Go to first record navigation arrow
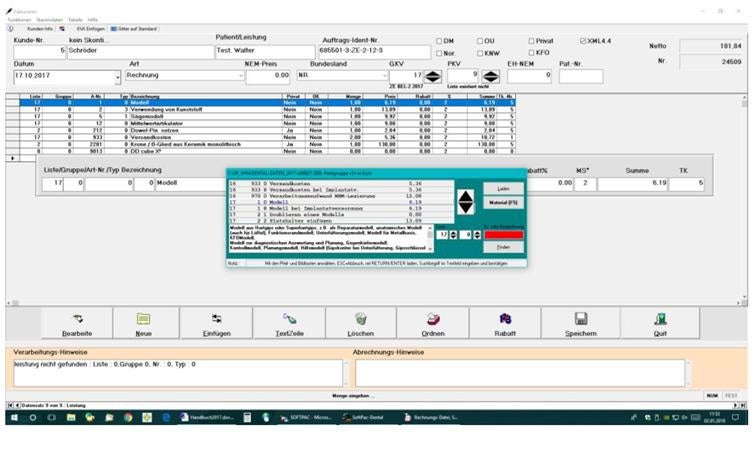This screenshot has width=753, height=467. point(11,406)
